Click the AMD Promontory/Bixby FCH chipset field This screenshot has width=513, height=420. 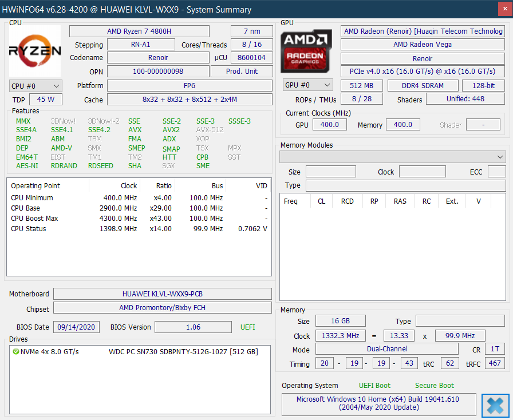point(163,307)
